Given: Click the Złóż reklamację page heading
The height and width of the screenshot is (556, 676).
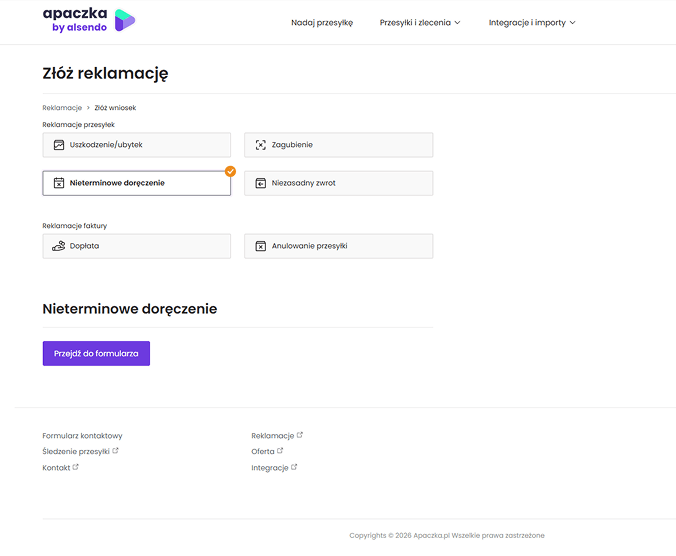Looking at the screenshot, I should point(105,74).
